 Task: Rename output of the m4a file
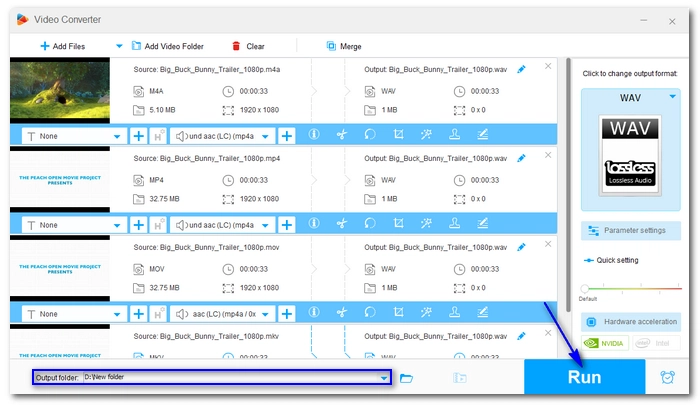point(521,69)
